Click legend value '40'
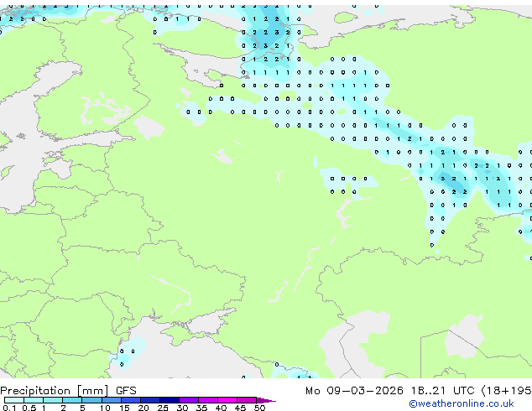The width and height of the screenshot is (532, 411). 221,408
